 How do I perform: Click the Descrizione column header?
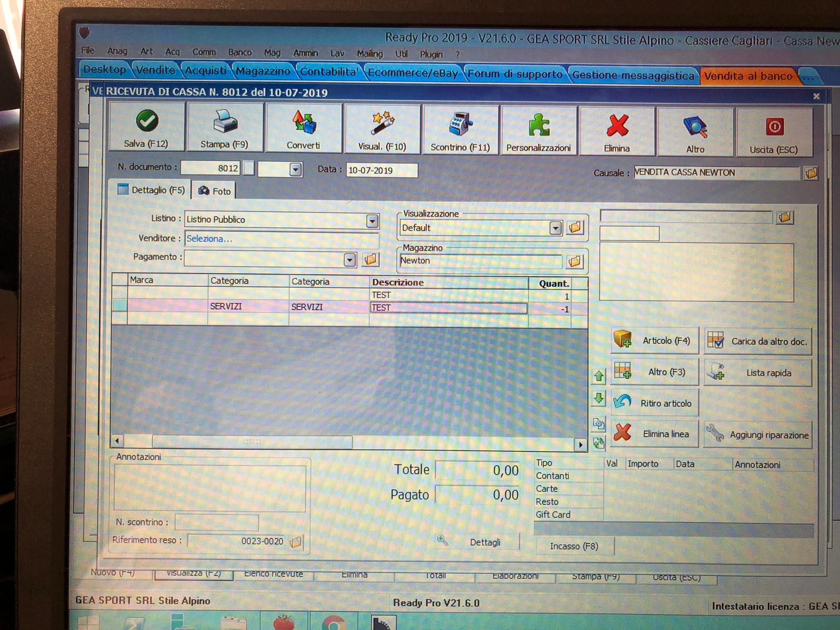pyautogui.click(x=449, y=282)
